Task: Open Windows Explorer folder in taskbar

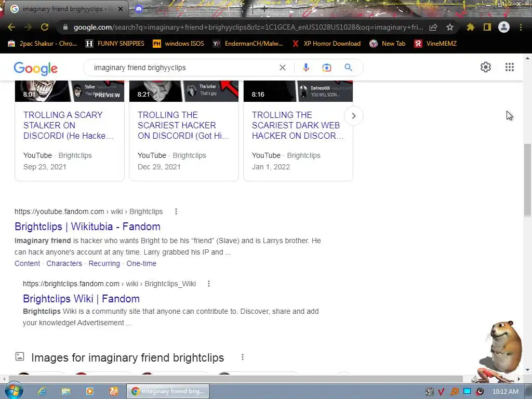Action: coord(66,391)
